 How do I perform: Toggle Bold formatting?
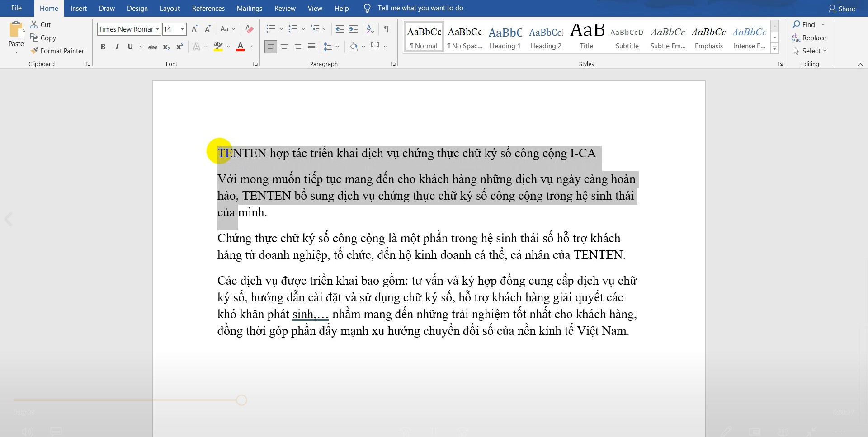coord(103,47)
